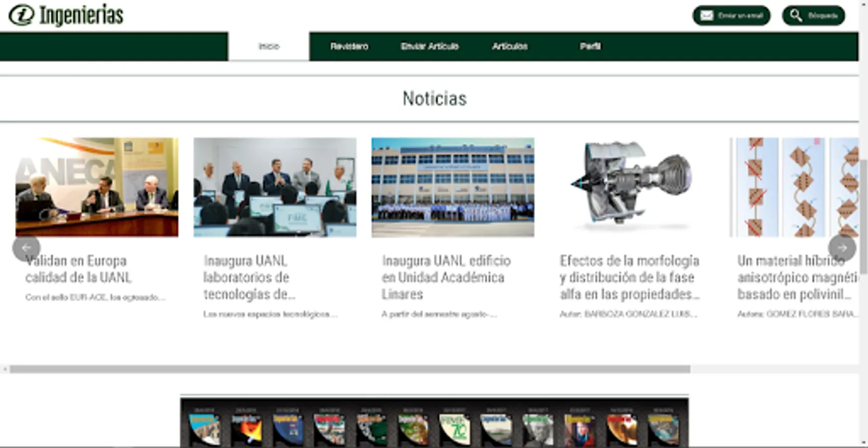Click the horizontal scrollbar's left arrow
Screen dimensions: 868x448
pos(5,369)
